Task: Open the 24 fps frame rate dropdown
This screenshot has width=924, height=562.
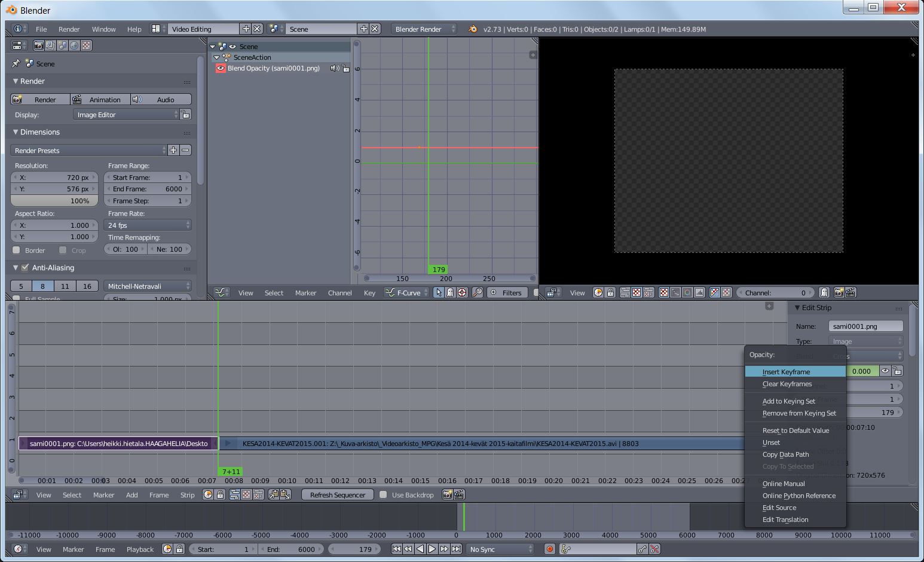Action: point(148,225)
